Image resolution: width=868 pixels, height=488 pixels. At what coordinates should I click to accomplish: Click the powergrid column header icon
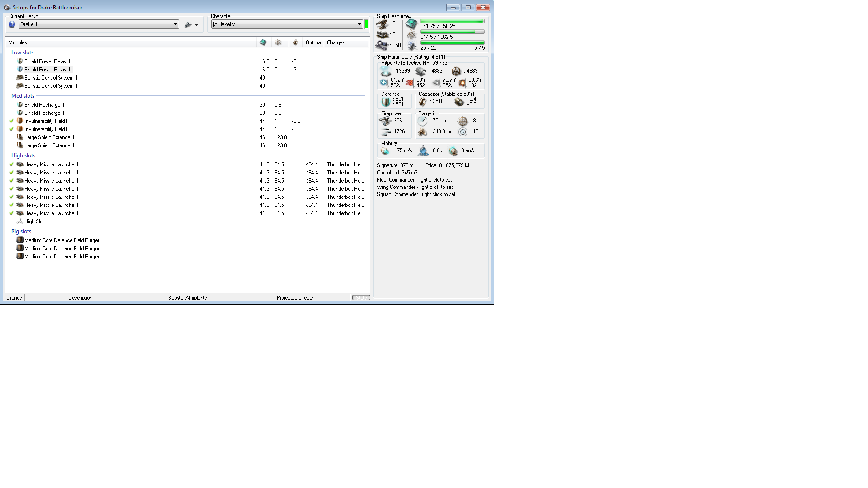(278, 42)
